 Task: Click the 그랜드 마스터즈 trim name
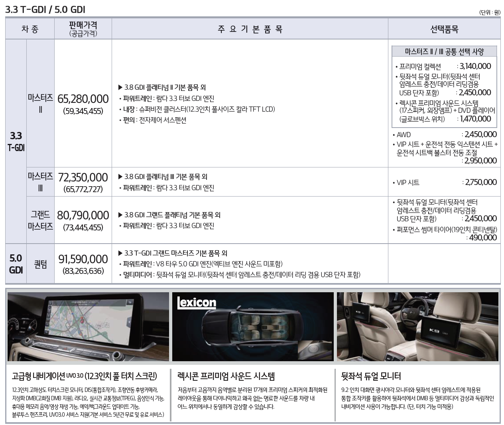click(x=40, y=220)
